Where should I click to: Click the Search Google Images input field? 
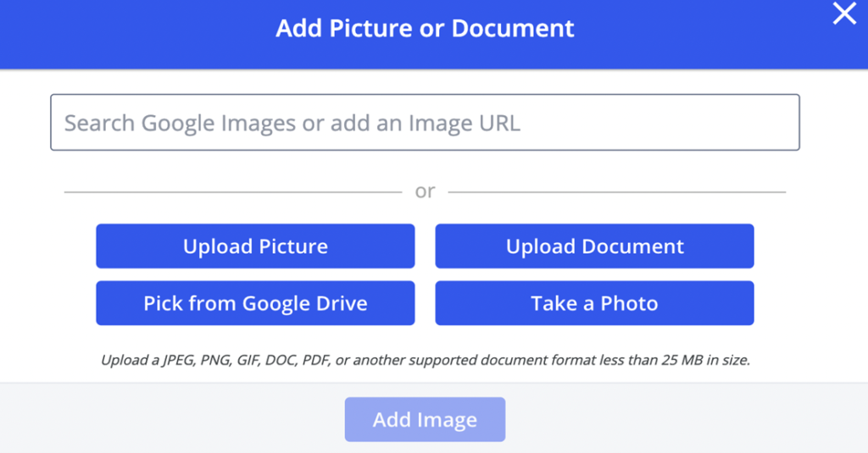pyautogui.click(x=425, y=122)
